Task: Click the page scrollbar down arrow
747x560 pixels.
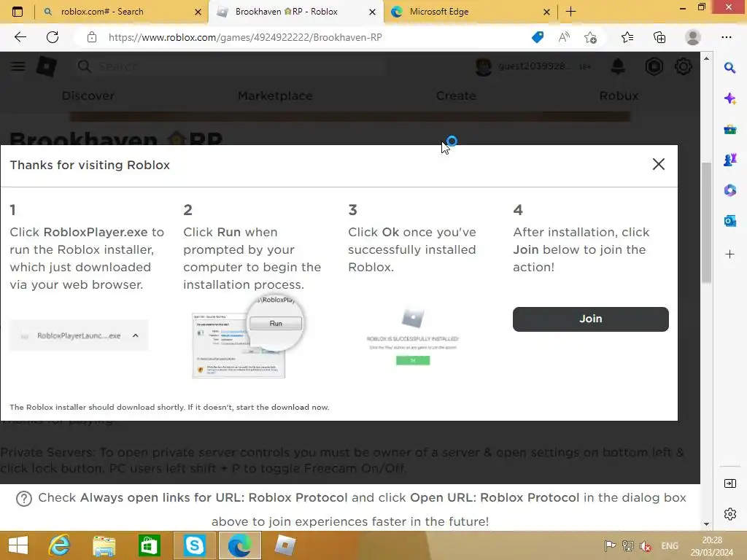Action: [x=706, y=524]
